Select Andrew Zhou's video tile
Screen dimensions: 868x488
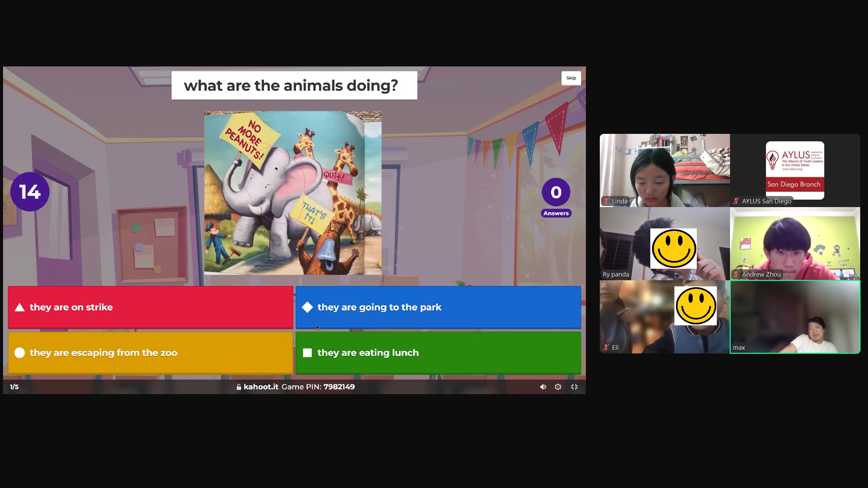coord(795,243)
